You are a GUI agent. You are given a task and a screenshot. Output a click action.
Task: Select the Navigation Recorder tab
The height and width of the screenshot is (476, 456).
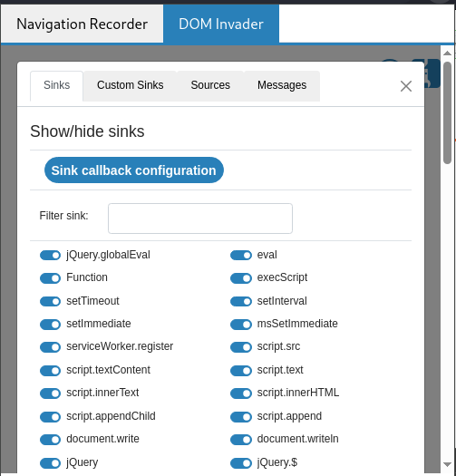[82, 24]
